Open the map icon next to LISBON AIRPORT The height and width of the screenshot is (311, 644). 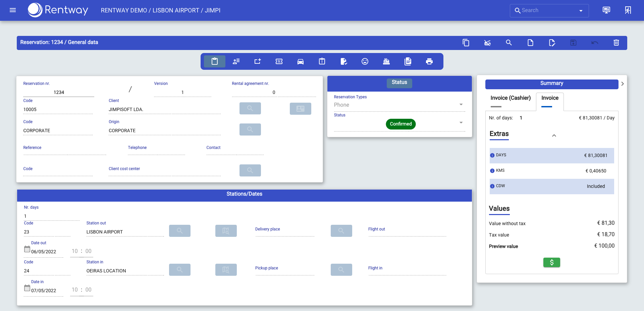point(226,230)
